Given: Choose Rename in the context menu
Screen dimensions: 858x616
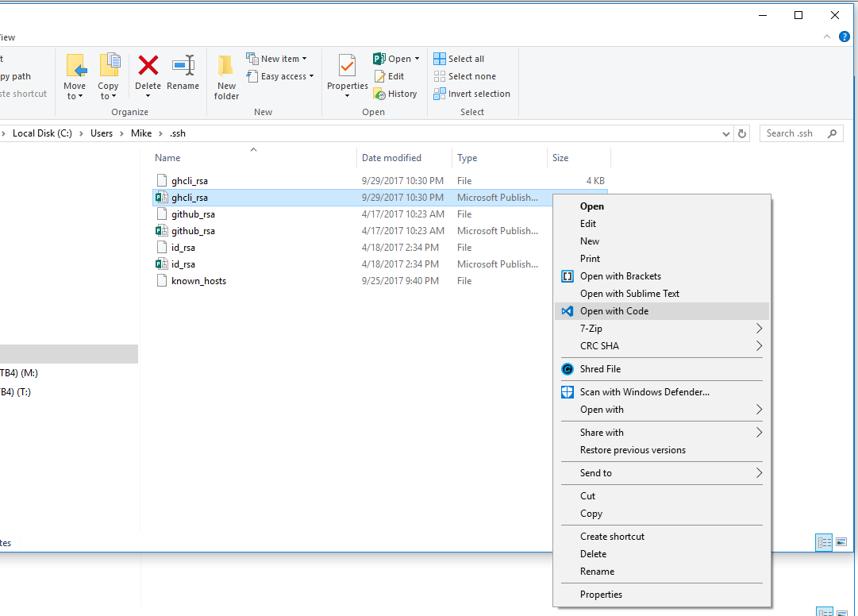Looking at the screenshot, I should 662,572.
